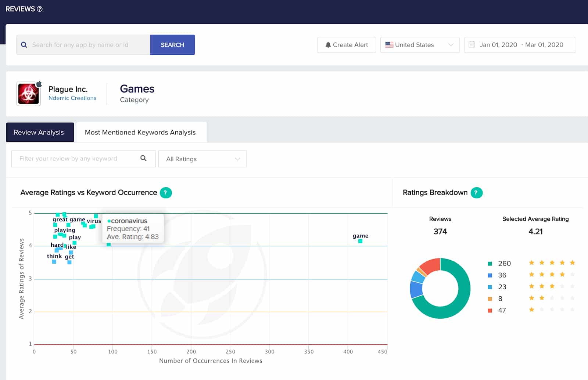Viewport: 588px width, 380px height.
Task: Click the 47 one-star count
Action: click(x=502, y=310)
